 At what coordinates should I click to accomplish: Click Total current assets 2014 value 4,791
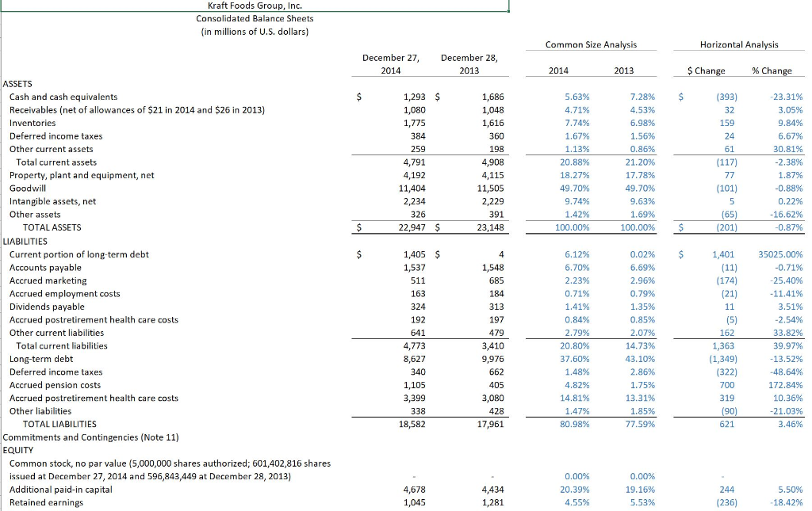point(414,162)
